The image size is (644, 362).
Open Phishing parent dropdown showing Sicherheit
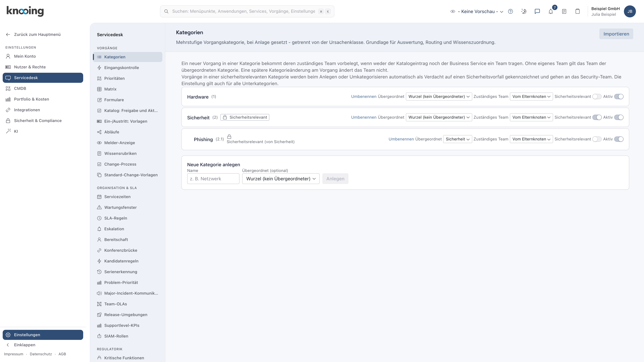pyautogui.click(x=458, y=139)
